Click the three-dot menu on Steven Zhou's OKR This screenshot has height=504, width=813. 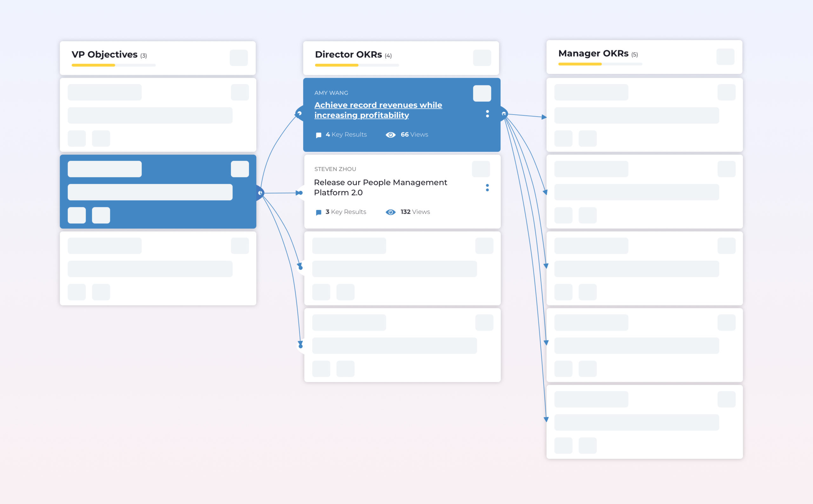[487, 188]
